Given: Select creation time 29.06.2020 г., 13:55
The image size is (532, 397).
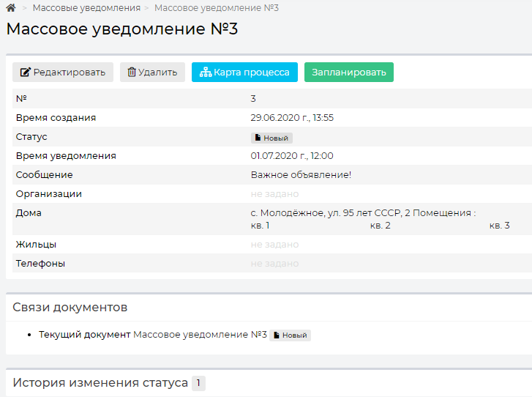Looking at the screenshot, I should (x=292, y=117).
